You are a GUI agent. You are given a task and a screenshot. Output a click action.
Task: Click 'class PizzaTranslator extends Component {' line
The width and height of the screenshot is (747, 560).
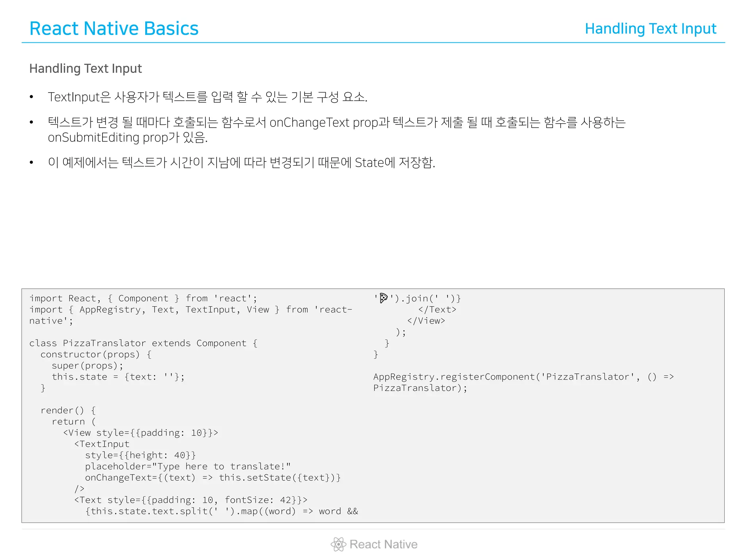(x=143, y=343)
